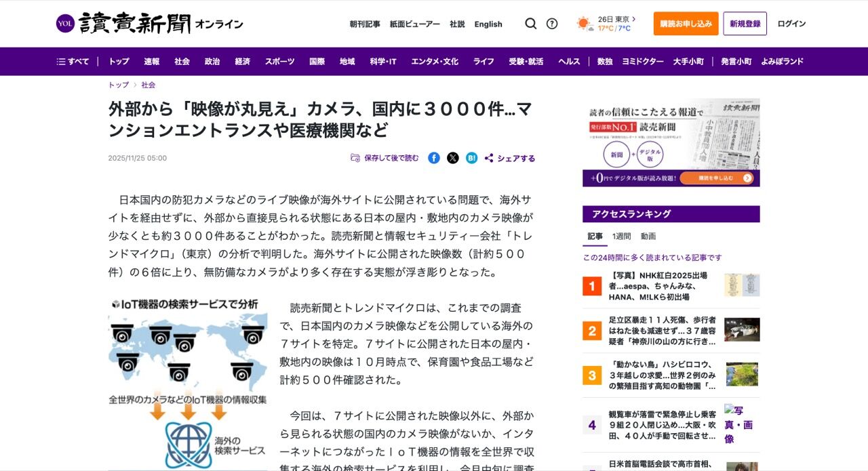Open the ヘルス section
Image resolution: width=868 pixels, height=471 pixels.
(569, 62)
